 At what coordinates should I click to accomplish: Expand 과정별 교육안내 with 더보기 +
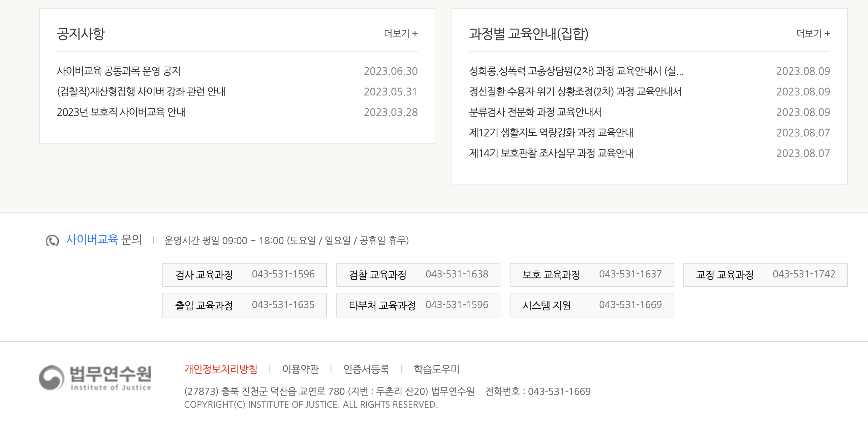coord(813,33)
